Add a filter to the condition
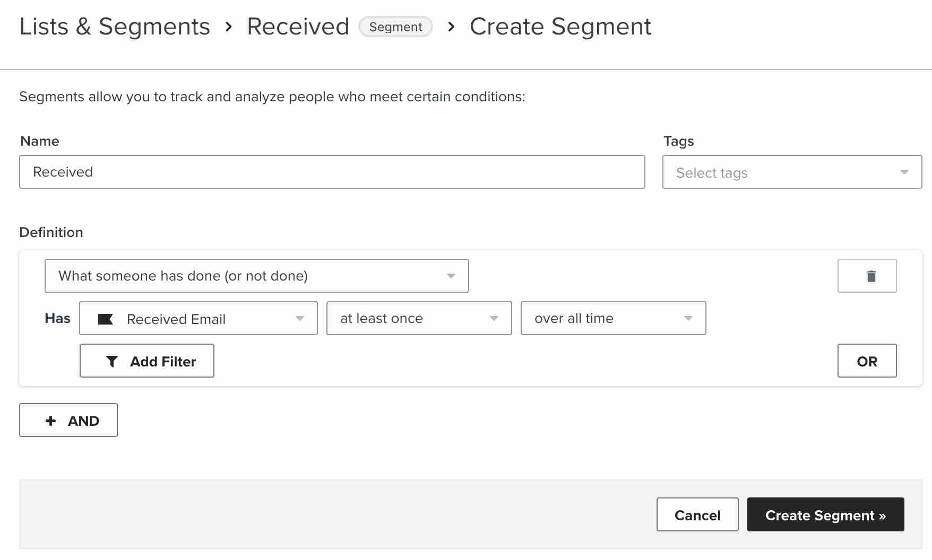The height and width of the screenshot is (560, 932). click(x=146, y=361)
